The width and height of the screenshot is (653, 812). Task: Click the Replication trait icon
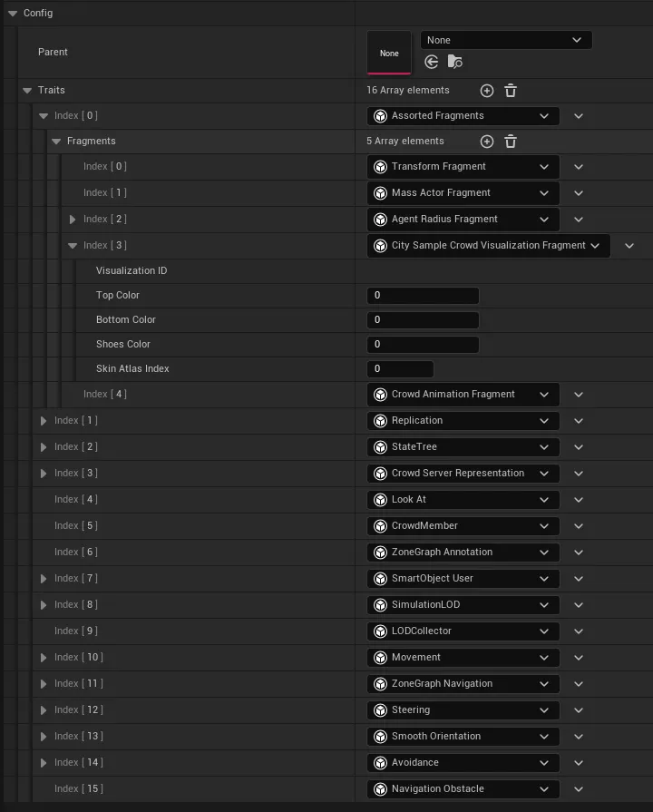coord(380,420)
